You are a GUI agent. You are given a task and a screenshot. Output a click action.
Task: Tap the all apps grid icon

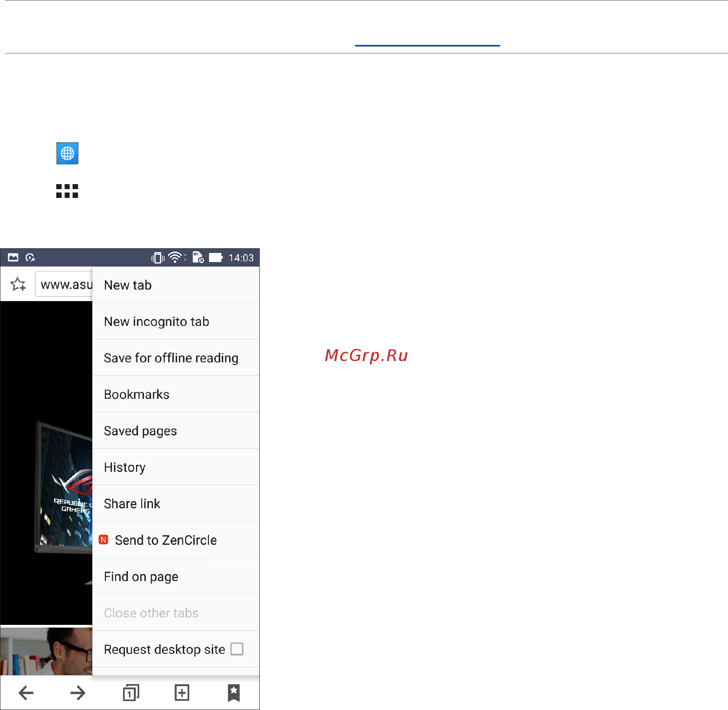click(67, 191)
